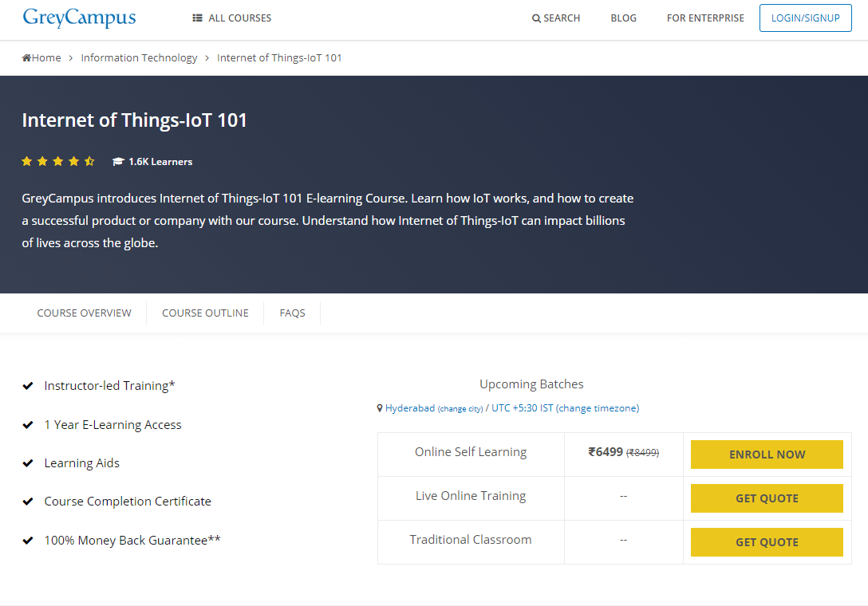Click the Instructor-led Training* text
Screen dimensions: 868x606
[x=109, y=386]
